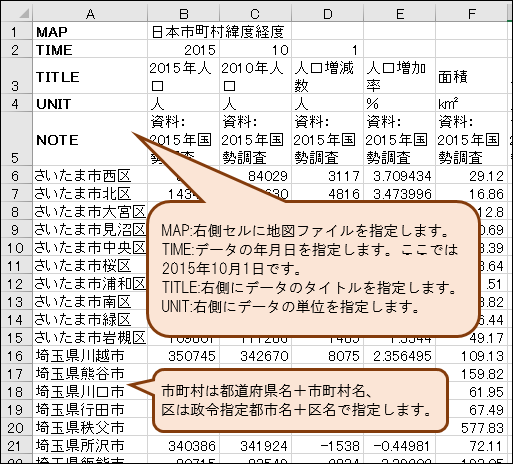This screenshot has width=513, height=464.
Task: Click the UNIT cell
Action: click(x=90, y=103)
